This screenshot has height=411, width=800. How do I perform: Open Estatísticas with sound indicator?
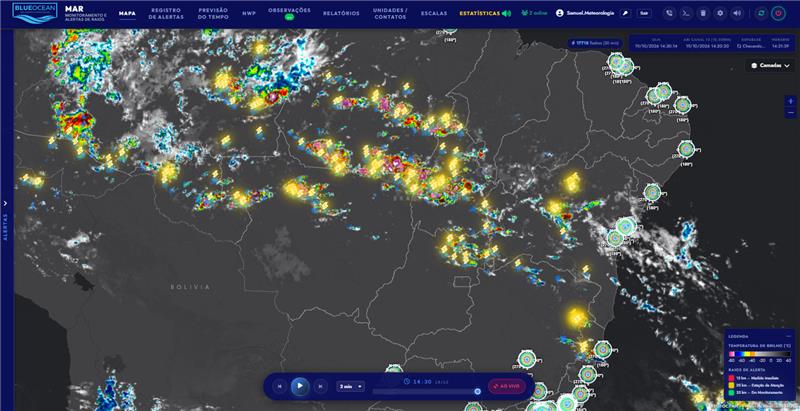click(x=485, y=13)
